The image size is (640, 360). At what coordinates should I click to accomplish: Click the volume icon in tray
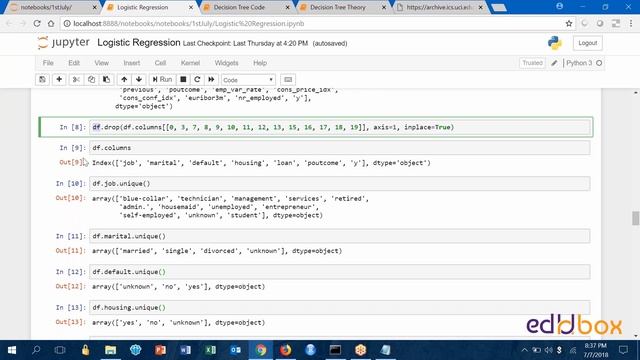point(549,350)
